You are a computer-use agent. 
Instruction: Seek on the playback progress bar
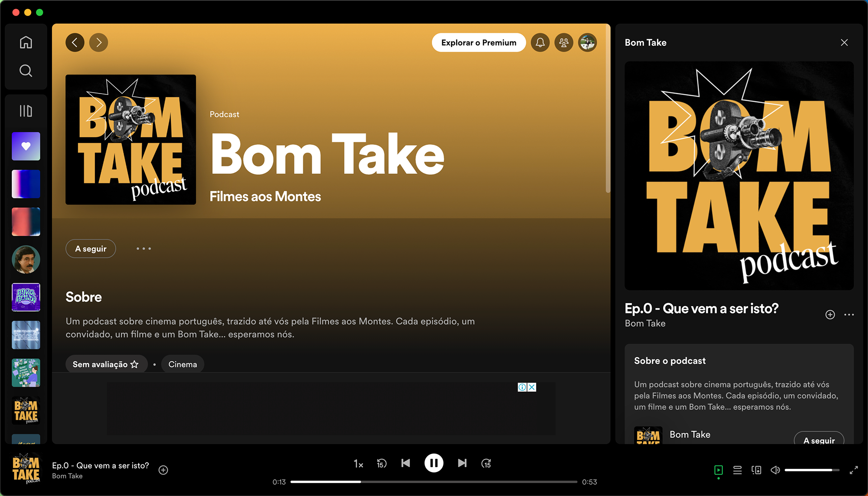tap(434, 482)
